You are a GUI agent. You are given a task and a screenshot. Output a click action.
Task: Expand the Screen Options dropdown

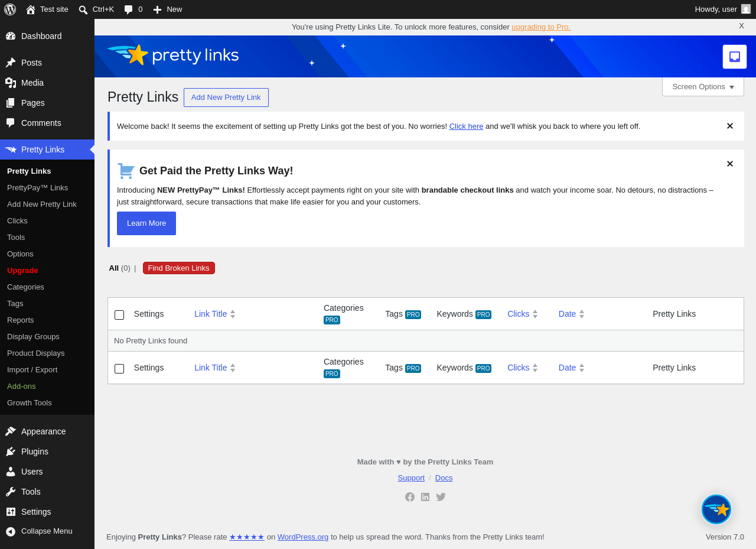click(x=703, y=87)
